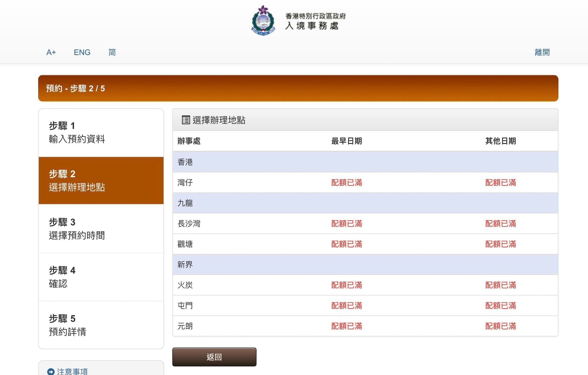The width and height of the screenshot is (588, 375).
Task: Expand the 注意事項 section
Action: (x=72, y=371)
